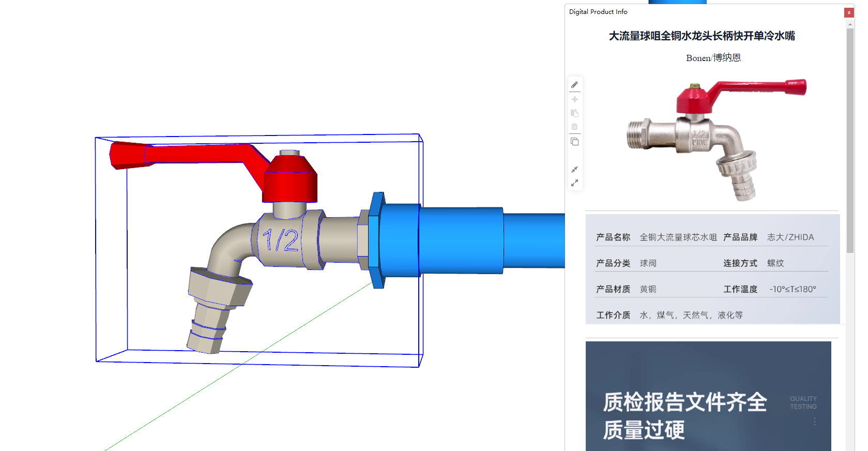
Task: Click the paste clipboard icon
Action: [x=574, y=113]
